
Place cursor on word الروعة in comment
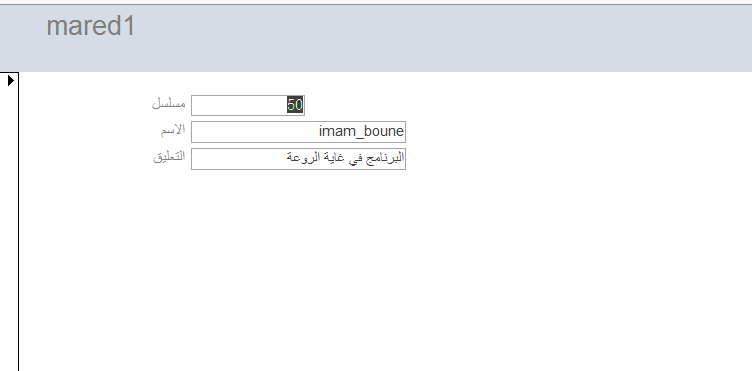point(303,158)
